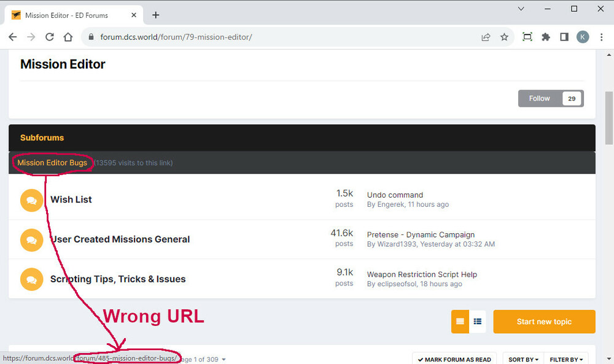Open the Sort By dropdown

pos(523,359)
